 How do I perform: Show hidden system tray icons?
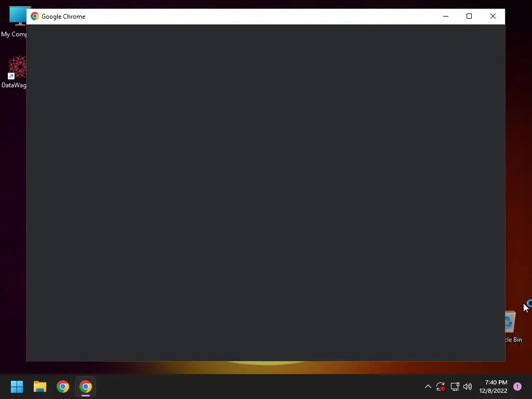(428, 387)
